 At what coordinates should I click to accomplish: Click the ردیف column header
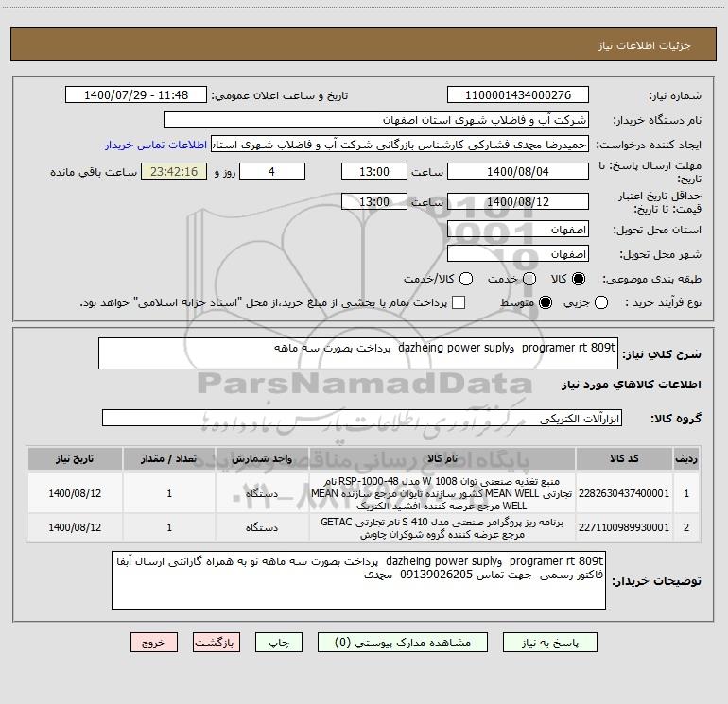686,458
